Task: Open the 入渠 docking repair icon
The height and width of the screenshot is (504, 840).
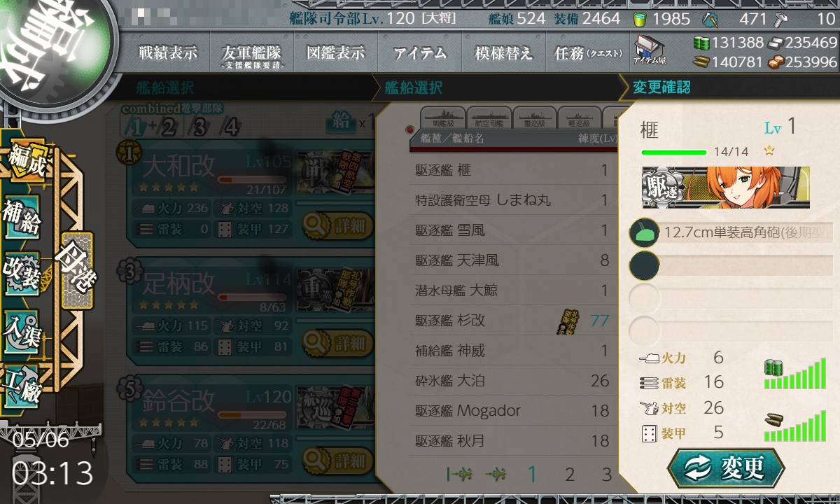Action: tap(22, 329)
